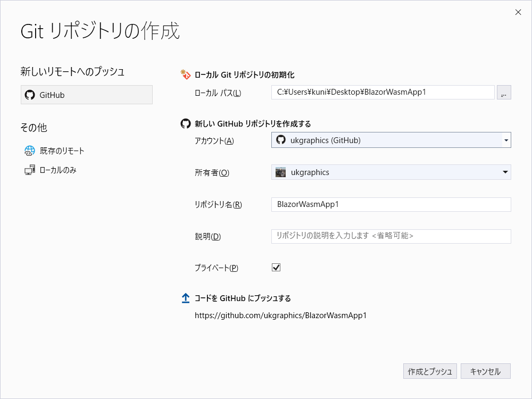The image size is (532, 399).
Task: Click the ローカル パス(L) label
Action: tap(218, 93)
